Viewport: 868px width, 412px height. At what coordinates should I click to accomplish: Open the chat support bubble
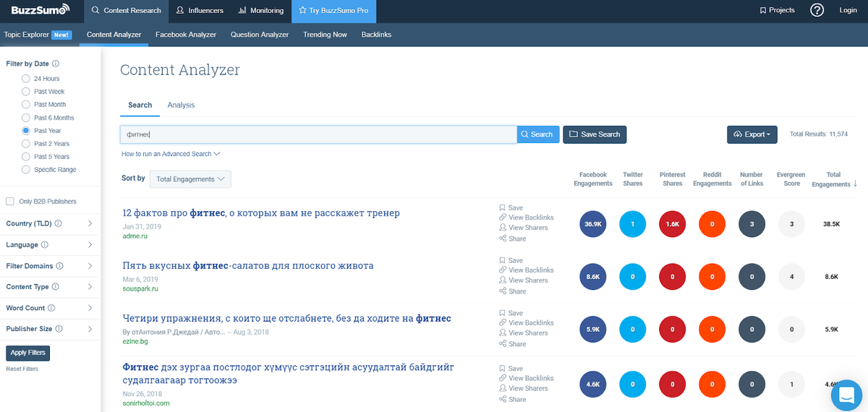(845, 395)
